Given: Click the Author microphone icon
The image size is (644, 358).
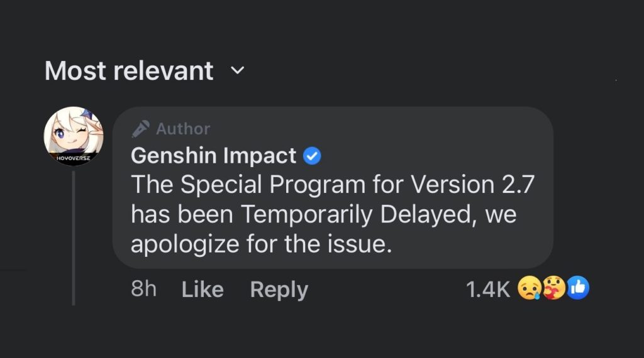Looking at the screenshot, I should point(140,129).
